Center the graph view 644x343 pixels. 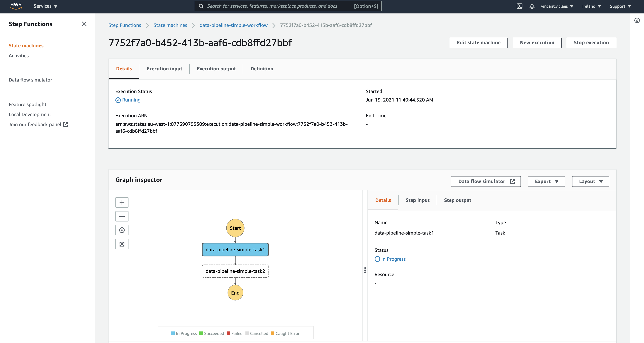(x=122, y=230)
